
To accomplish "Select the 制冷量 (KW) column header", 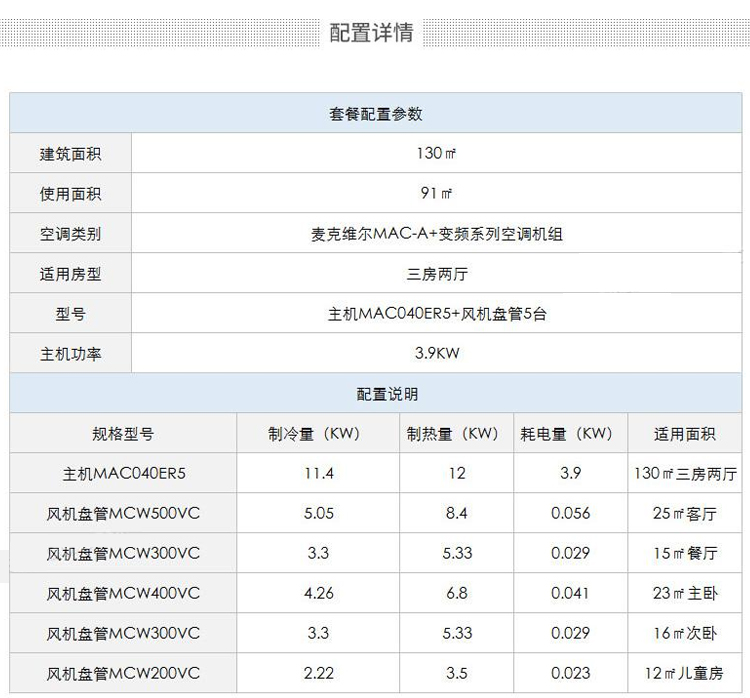I will tap(314, 434).
